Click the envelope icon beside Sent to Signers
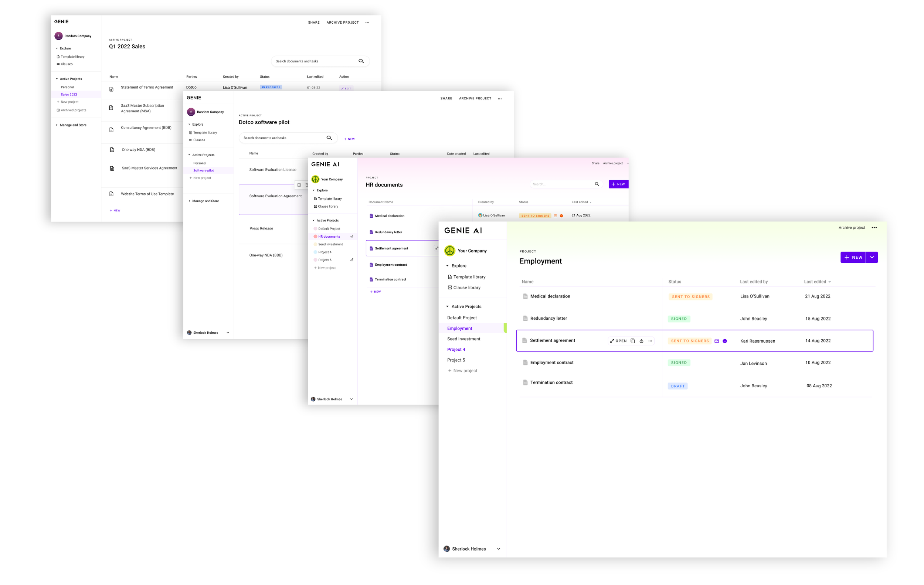Screen dimensions: 924x585 pos(716,341)
